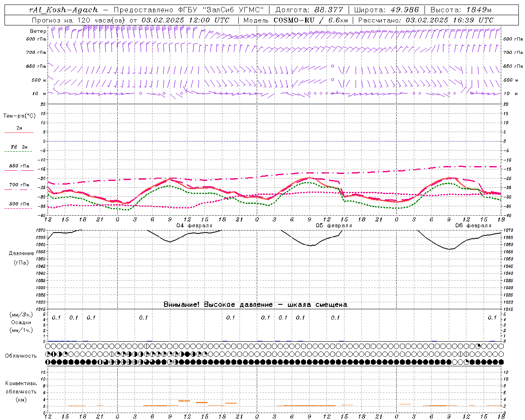Click the 06 февраля date label
Screen dimensions: 525x420
473,226
